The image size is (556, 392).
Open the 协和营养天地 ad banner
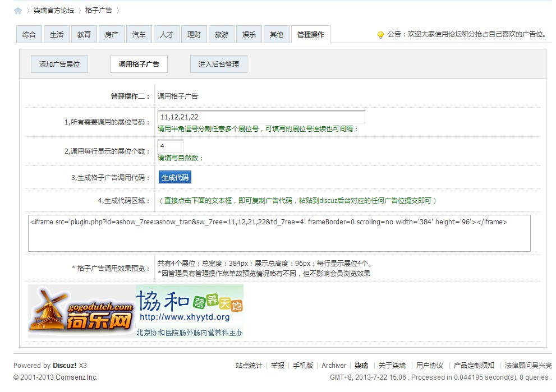pyautogui.click(x=190, y=311)
